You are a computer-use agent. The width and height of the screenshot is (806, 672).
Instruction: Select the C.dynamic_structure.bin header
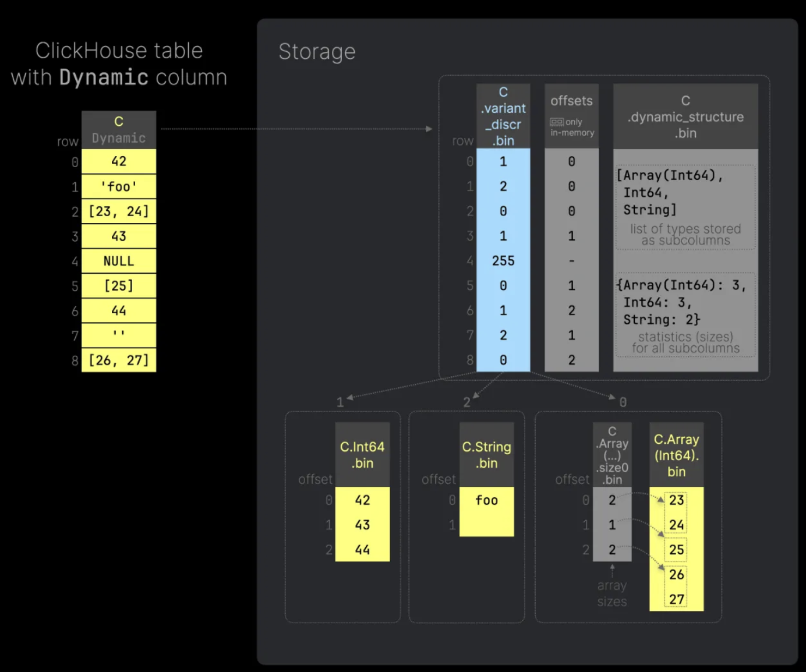click(x=685, y=116)
